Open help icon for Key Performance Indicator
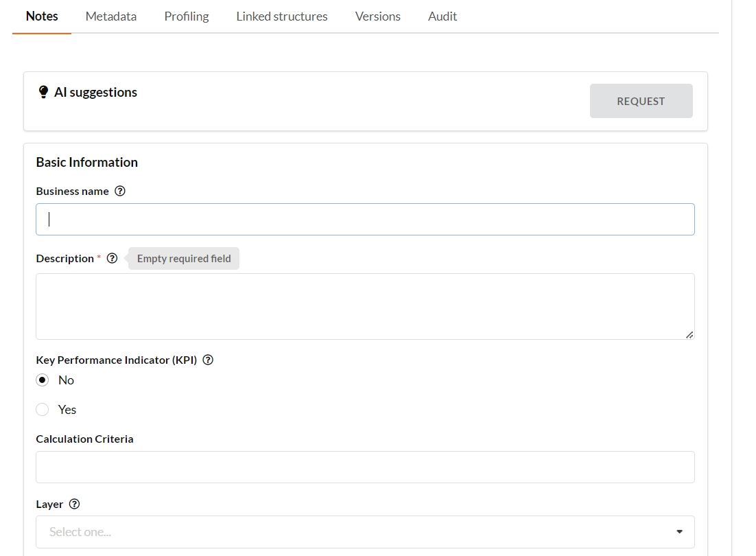This screenshot has height=556, width=756. (x=208, y=360)
